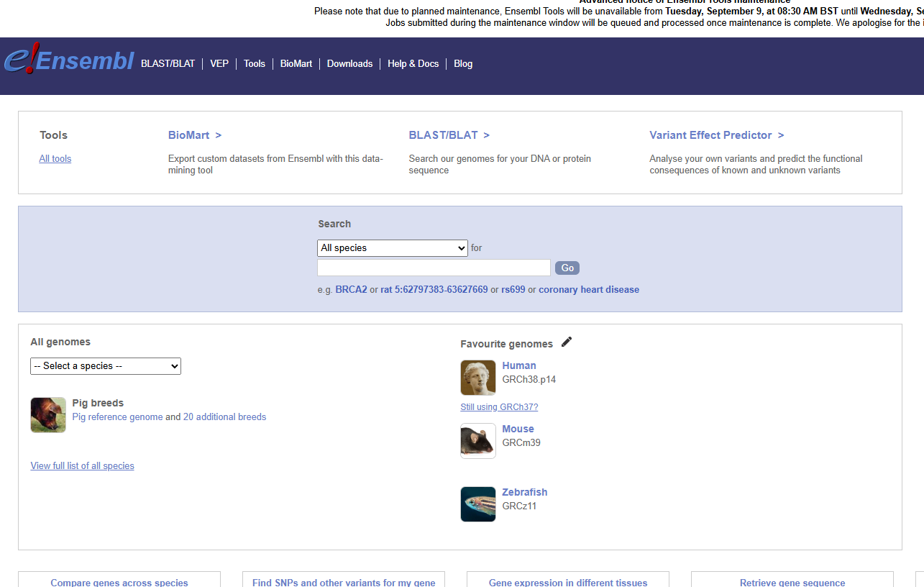Open Help & Docs in the navigation
Image resolution: width=924 pixels, height=587 pixels.
click(413, 63)
